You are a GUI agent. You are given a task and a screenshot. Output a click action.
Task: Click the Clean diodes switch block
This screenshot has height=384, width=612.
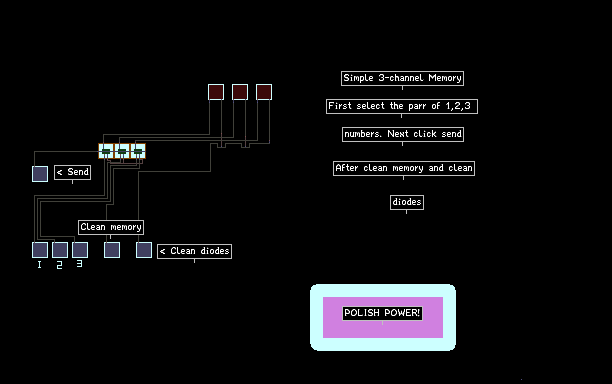click(144, 250)
